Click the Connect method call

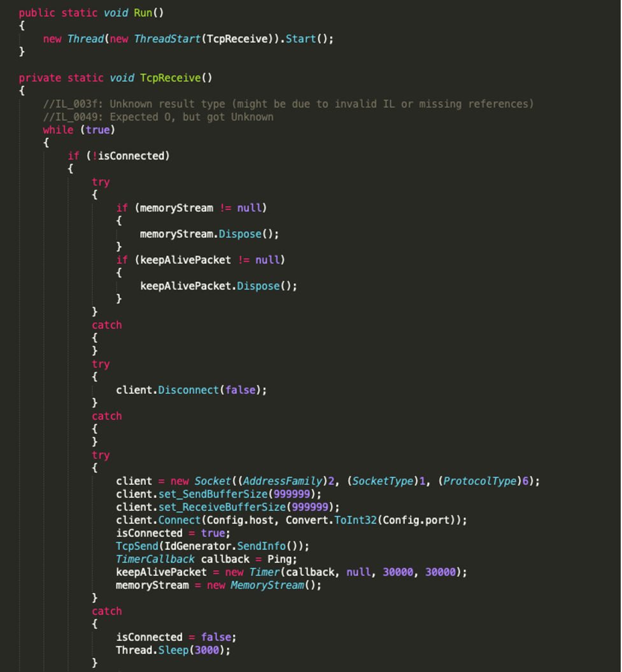point(179,520)
